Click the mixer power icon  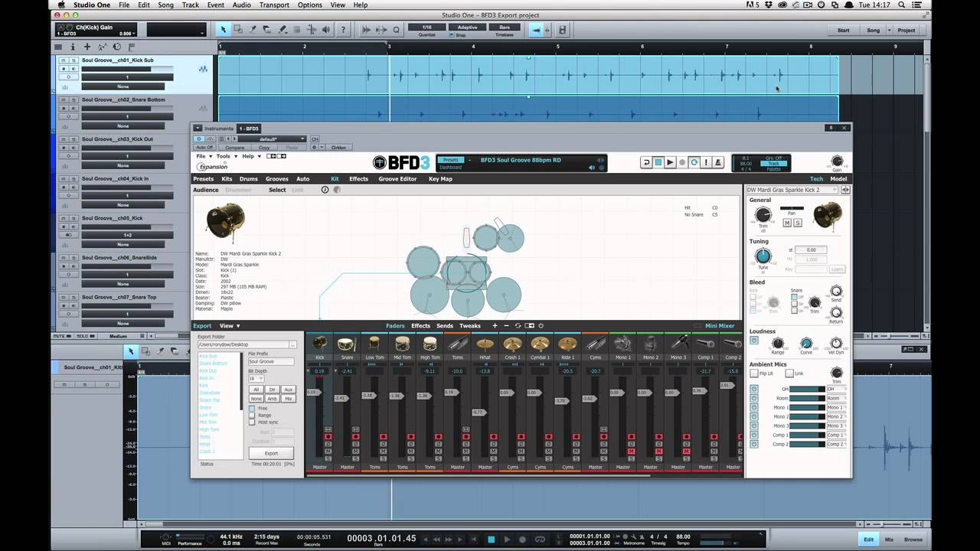[x=541, y=326]
